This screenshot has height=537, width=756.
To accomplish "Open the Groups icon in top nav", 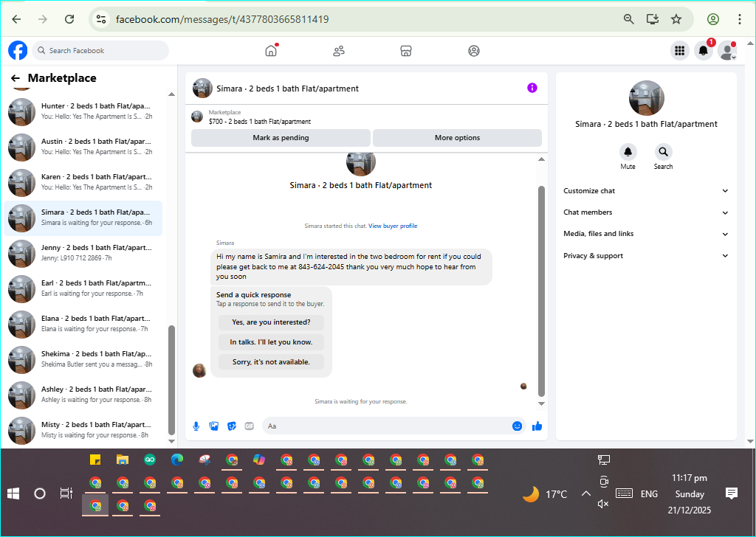I will 474,51.
